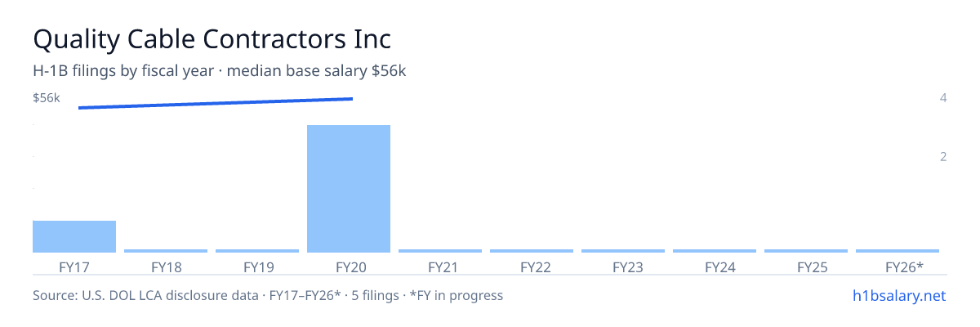
Task: Click the FY17 filings bar
Action: [x=74, y=236]
